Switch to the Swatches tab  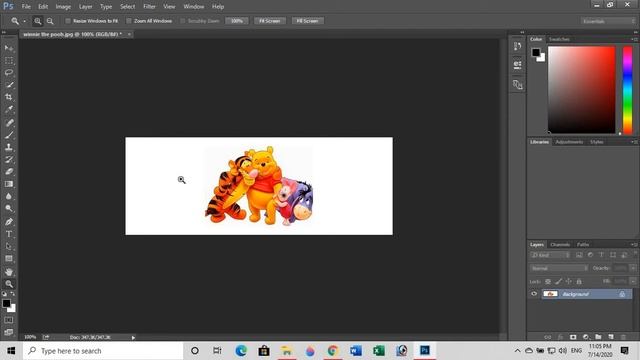pos(559,39)
